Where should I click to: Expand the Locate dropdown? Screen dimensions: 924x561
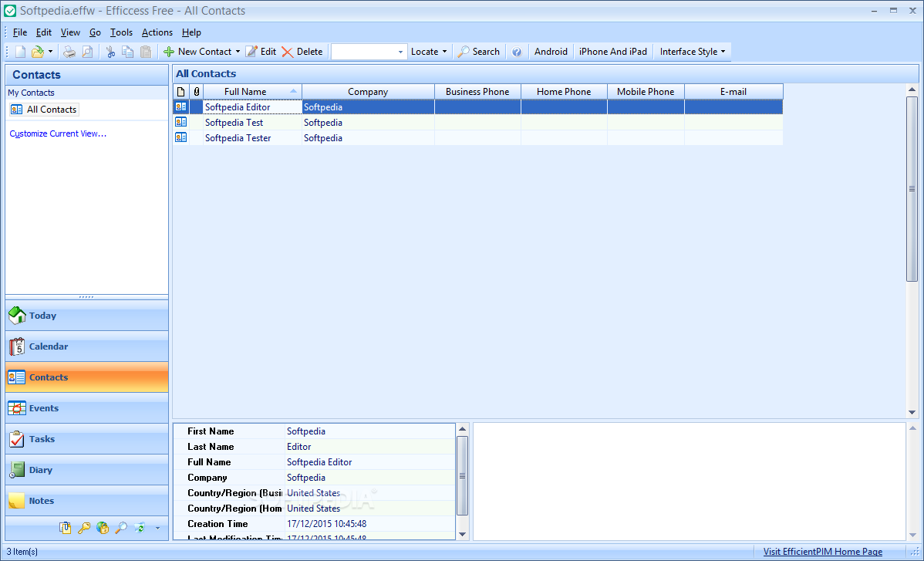pyautogui.click(x=429, y=52)
